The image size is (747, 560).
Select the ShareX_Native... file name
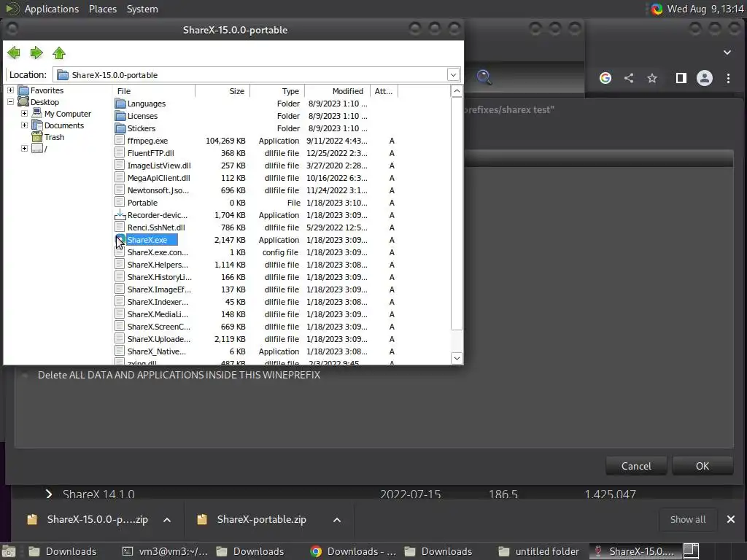[x=157, y=351]
